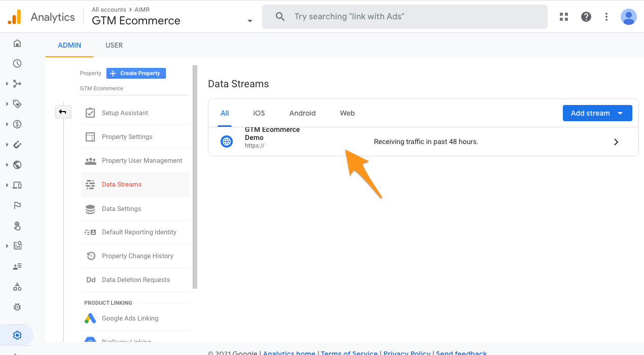644x355 pixels.
Task: Open Default Reporting Identity
Action: point(135,232)
